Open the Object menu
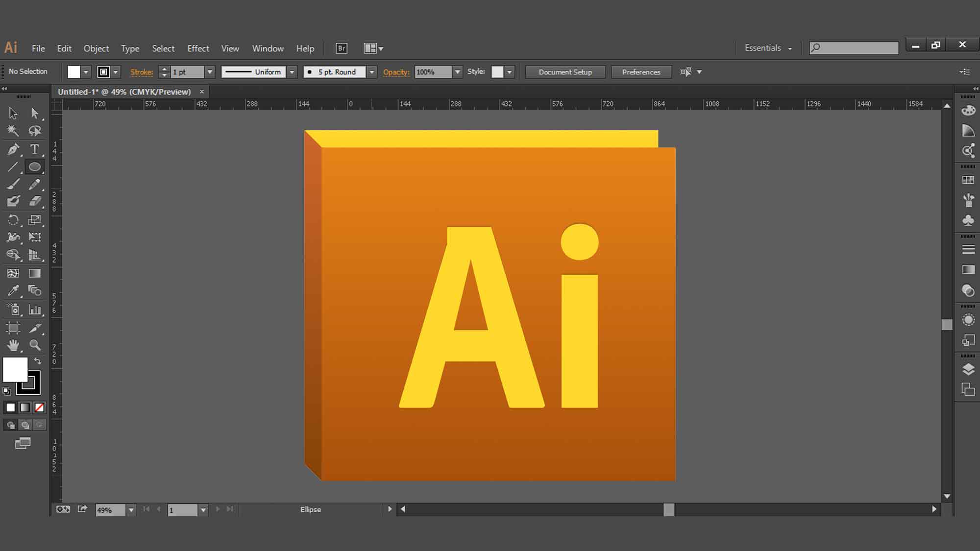 pyautogui.click(x=96, y=48)
